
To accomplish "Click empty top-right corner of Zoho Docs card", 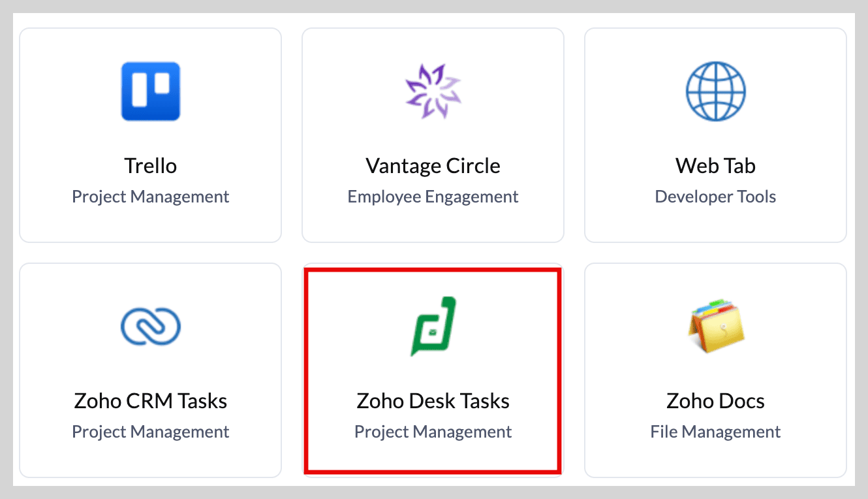I will click(x=828, y=281).
